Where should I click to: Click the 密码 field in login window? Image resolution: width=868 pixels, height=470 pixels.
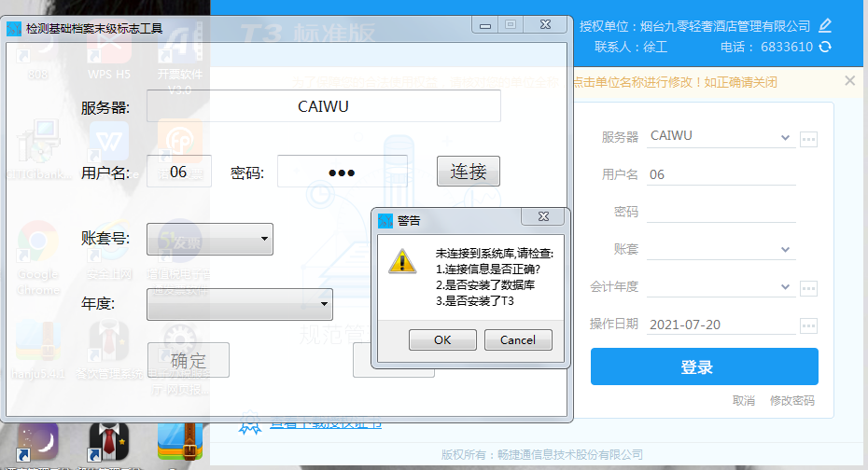pyautogui.click(x=721, y=212)
